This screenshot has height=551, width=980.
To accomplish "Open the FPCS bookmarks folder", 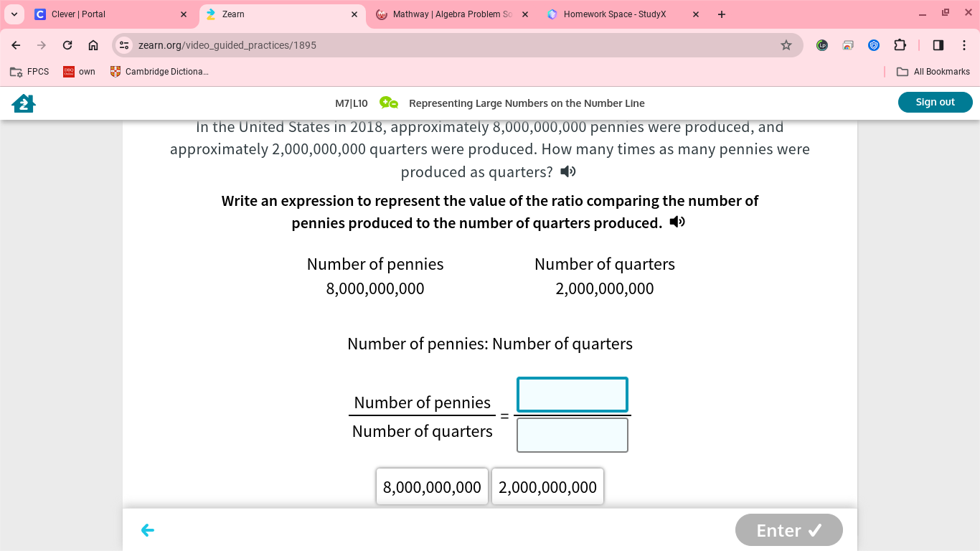I will (29, 72).
